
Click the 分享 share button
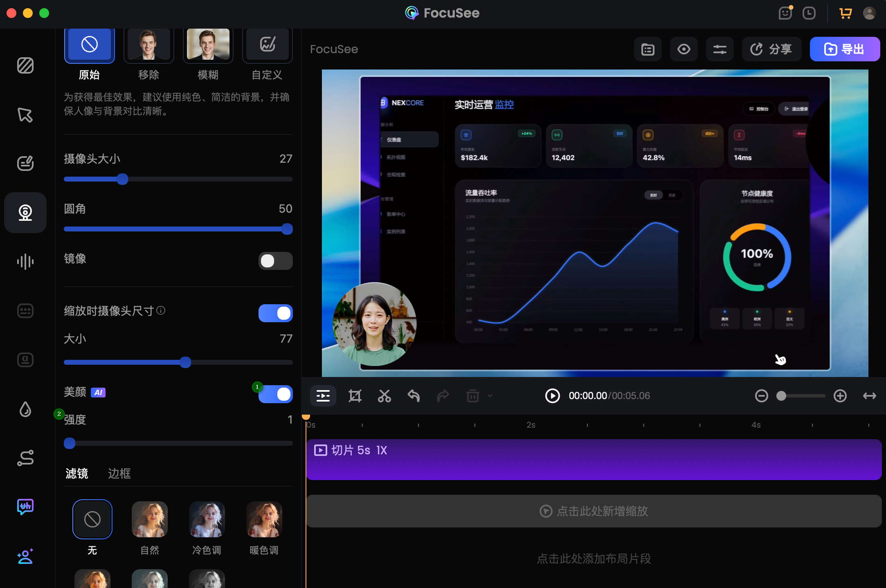pos(771,49)
